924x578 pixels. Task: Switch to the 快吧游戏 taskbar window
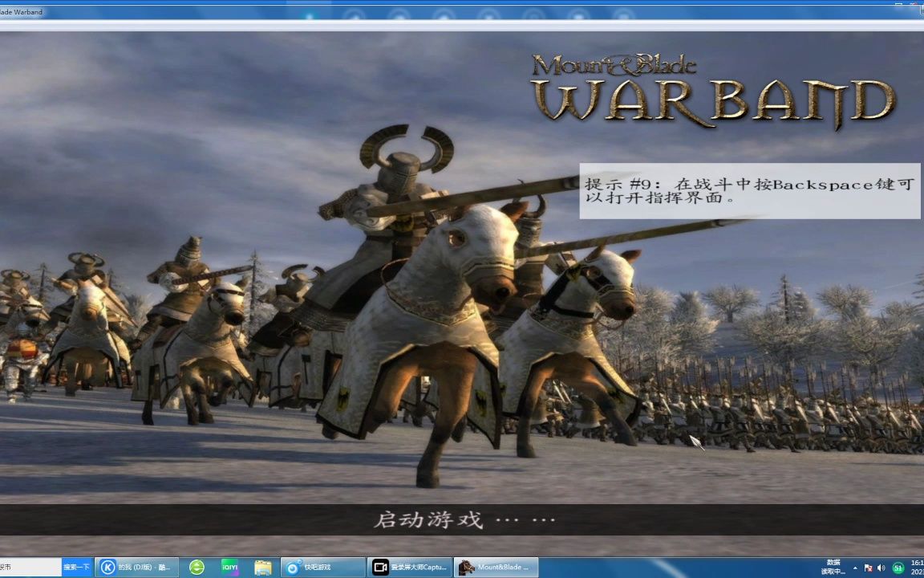[x=323, y=568]
